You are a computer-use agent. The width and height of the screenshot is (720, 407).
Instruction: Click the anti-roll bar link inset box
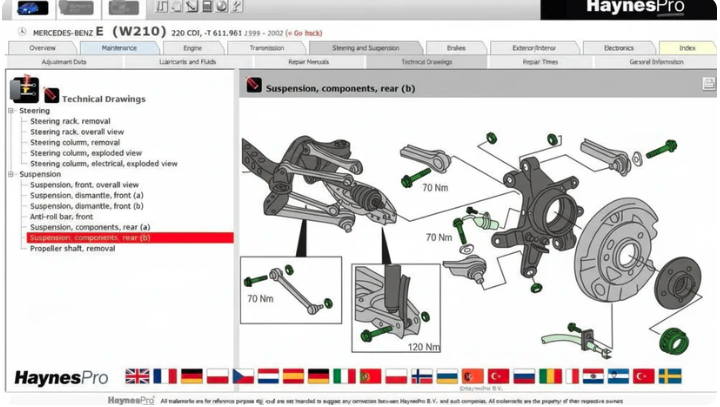pos(291,290)
